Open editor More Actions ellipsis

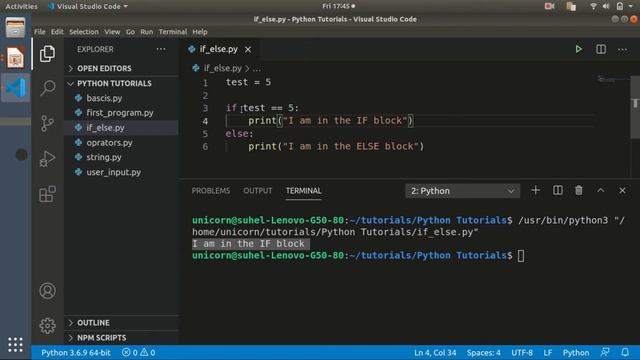pyautogui.click(x=622, y=49)
